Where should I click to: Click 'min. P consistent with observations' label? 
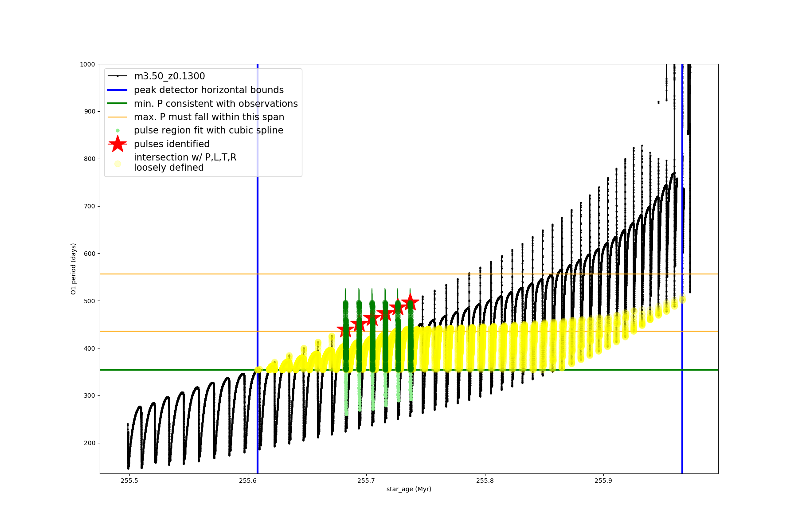(216, 104)
